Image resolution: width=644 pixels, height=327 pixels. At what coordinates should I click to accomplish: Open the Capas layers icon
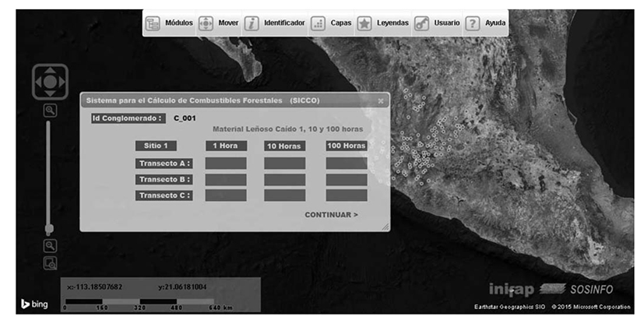[318, 23]
